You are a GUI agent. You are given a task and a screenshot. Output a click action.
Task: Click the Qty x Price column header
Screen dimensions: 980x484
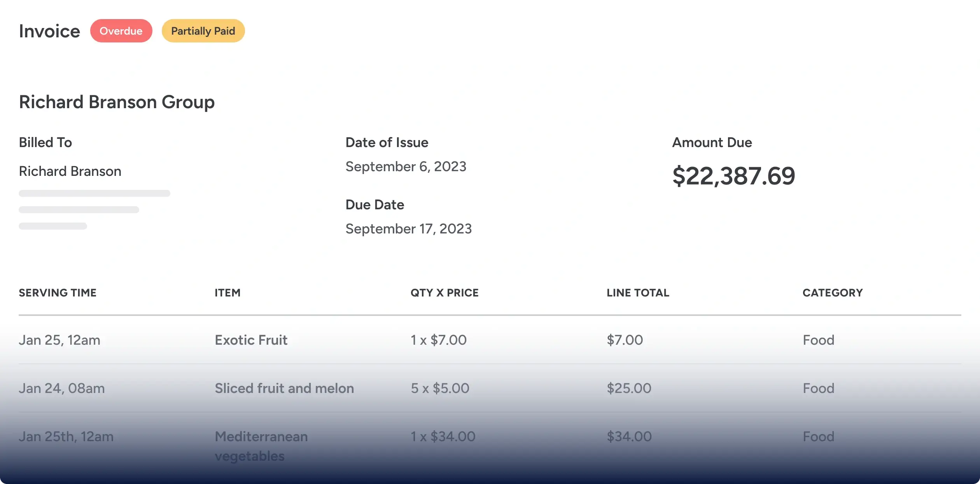click(444, 293)
